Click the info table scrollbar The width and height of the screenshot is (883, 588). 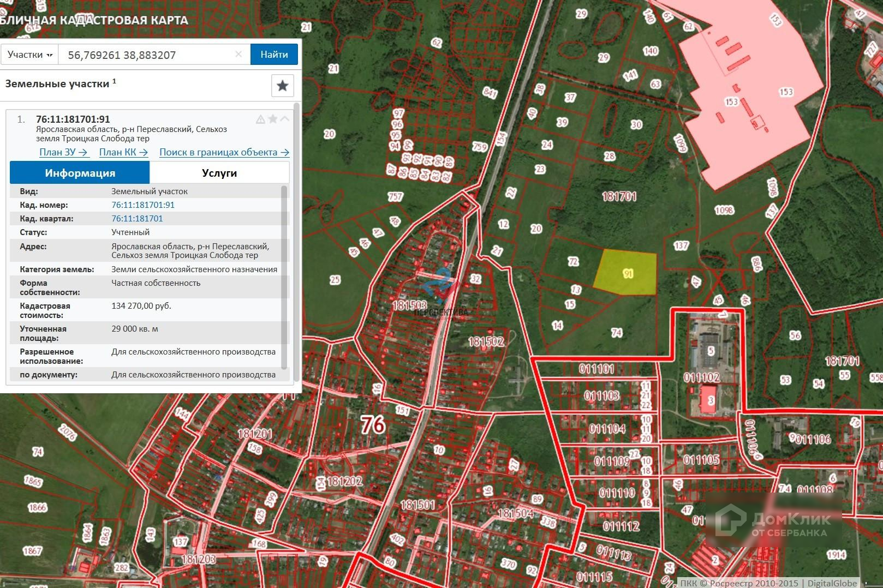[x=284, y=273]
